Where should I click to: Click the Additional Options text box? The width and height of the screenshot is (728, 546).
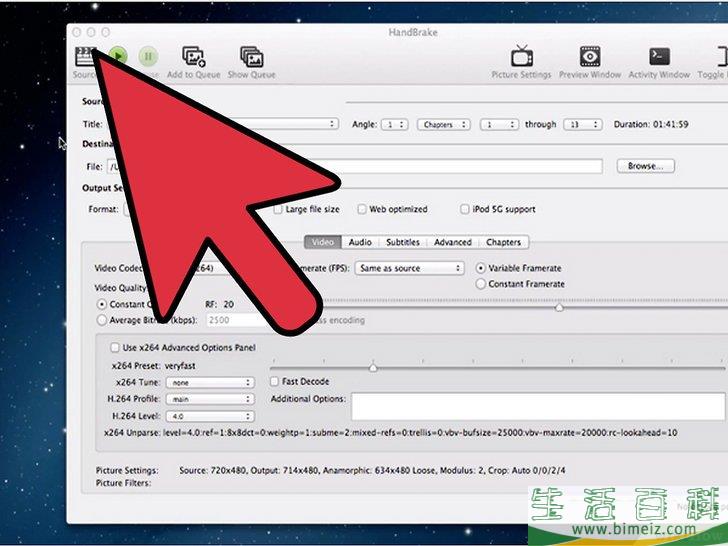point(538,407)
